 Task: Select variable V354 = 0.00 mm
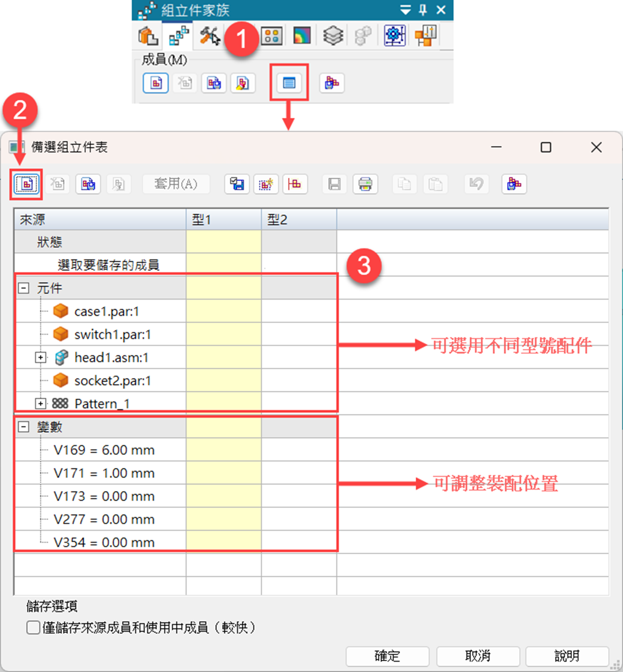(x=104, y=542)
